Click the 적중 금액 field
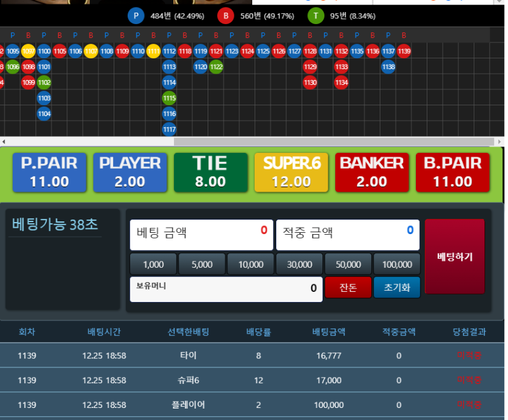The image size is (508, 420). point(348,235)
